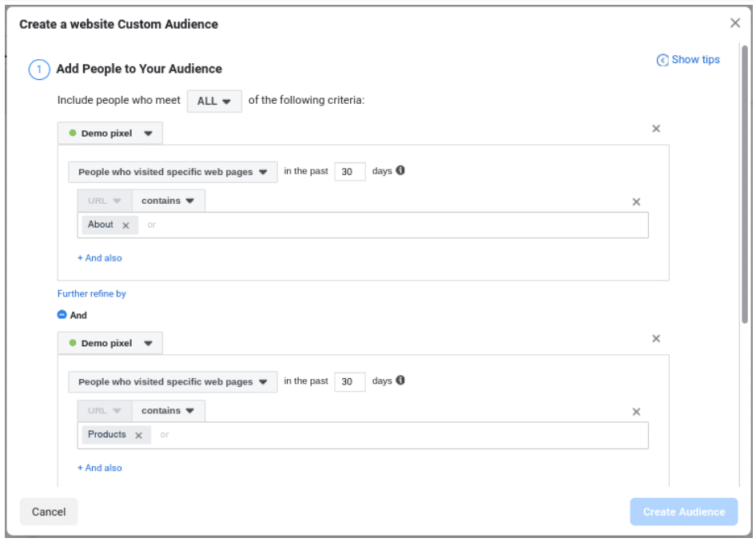Delete the first Demo pixel criteria section
Viewport: 756px width, 542px height.
click(x=656, y=129)
